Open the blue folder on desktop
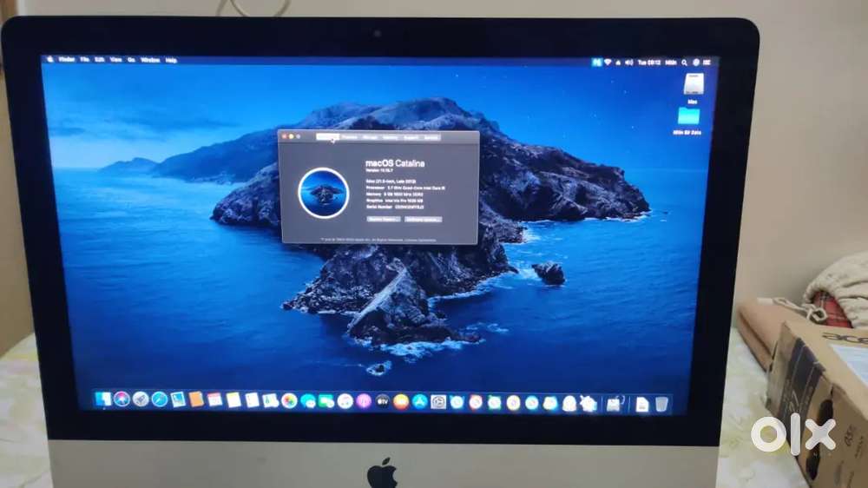The image size is (868, 488). click(x=688, y=117)
